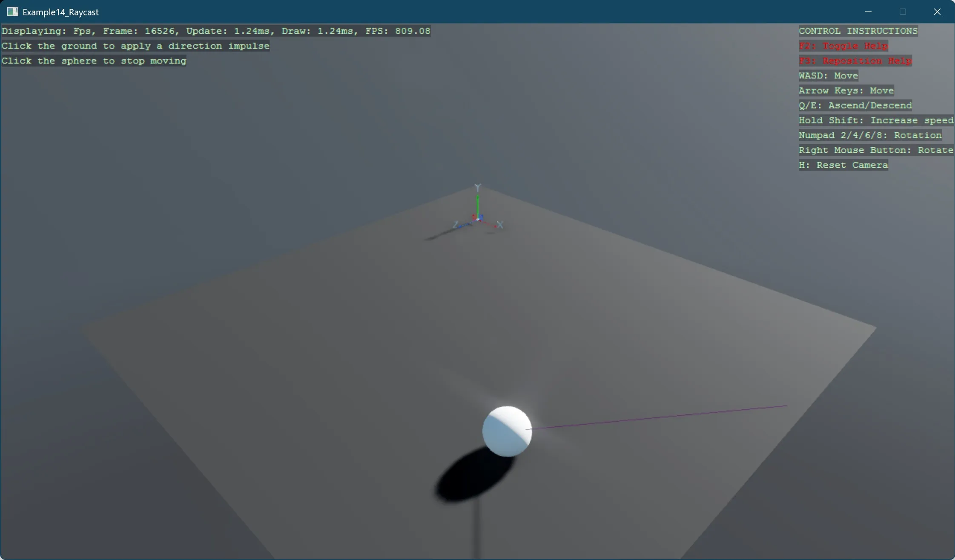Click 'Click the sphere to stop moving' text

coord(94,61)
